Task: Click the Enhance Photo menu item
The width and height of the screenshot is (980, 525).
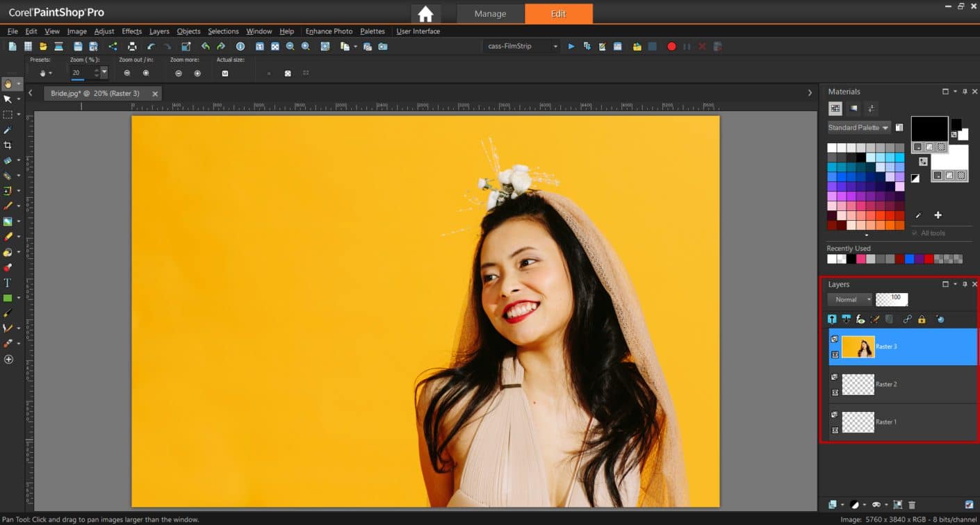Action: 329,31
